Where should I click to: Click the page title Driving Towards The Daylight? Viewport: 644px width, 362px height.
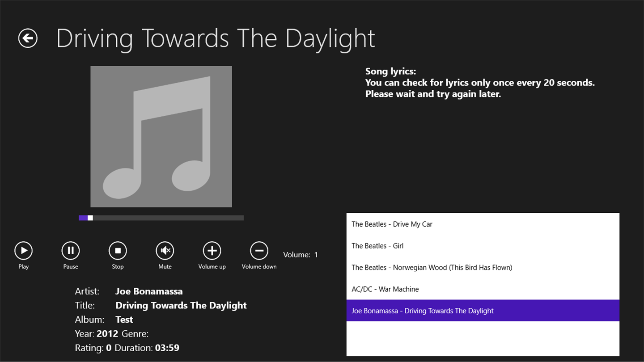tap(216, 38)
